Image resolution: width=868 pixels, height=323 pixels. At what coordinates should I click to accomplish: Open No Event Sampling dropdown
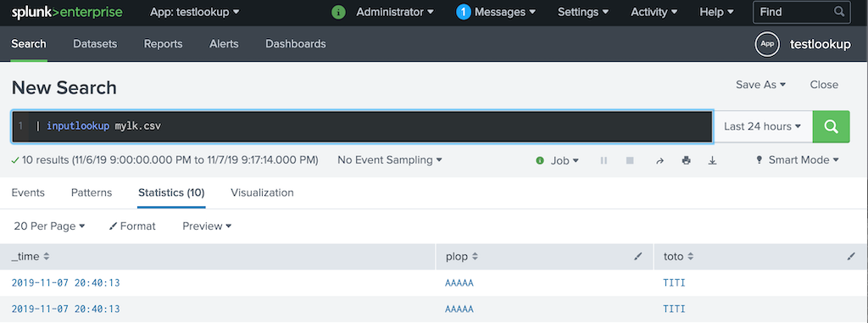click(390, 160)
